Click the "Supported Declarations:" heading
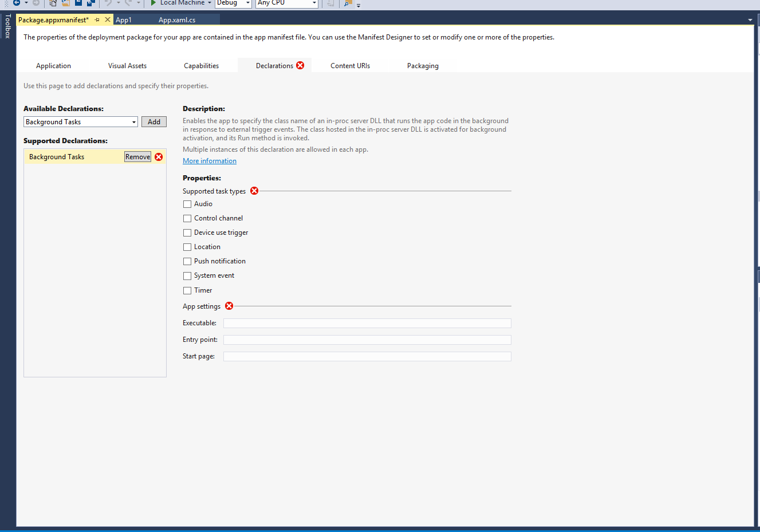This screenshot has height=532, width=760. coord(65,141)
